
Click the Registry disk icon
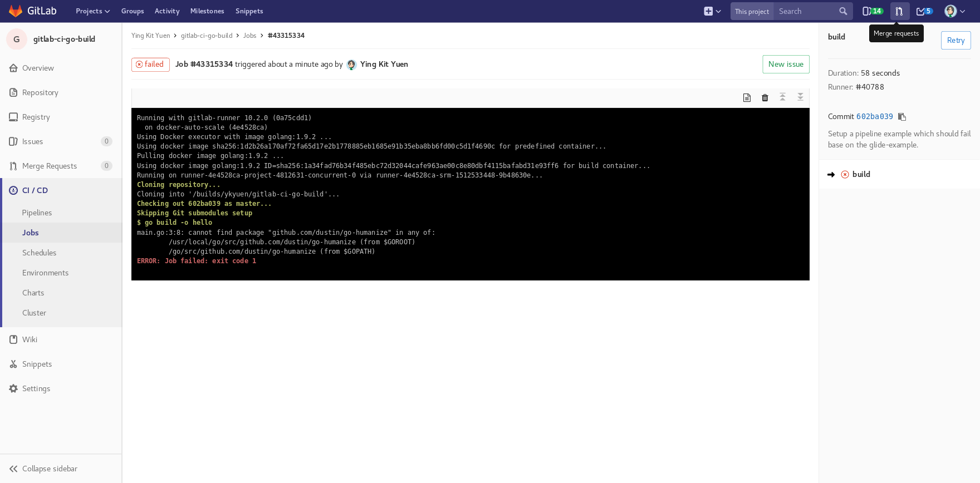point(13,117)
